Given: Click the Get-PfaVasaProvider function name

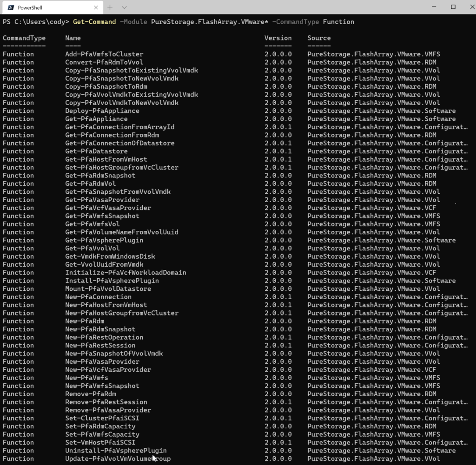Looking at the screenshot, I should 102,200.
